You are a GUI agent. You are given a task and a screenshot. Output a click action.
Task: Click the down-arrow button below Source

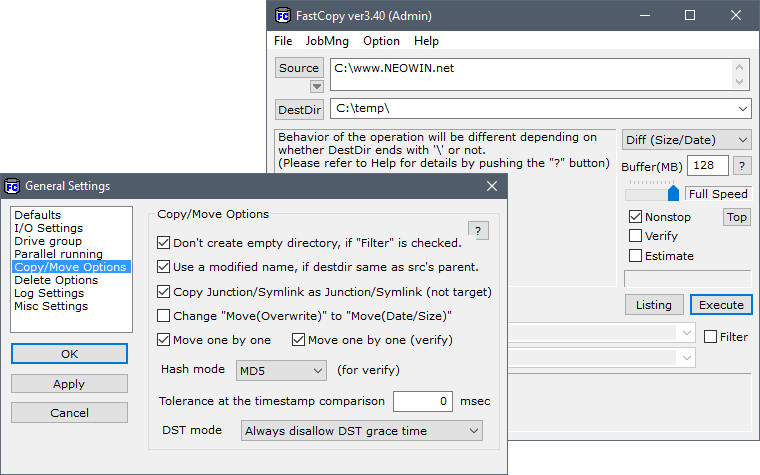317,86
